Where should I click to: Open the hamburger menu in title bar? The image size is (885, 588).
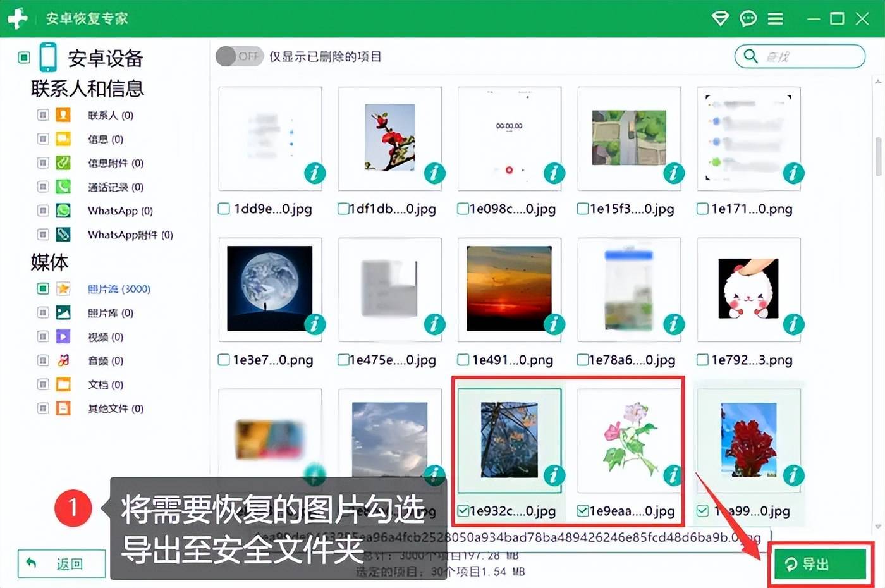(775, 18)
